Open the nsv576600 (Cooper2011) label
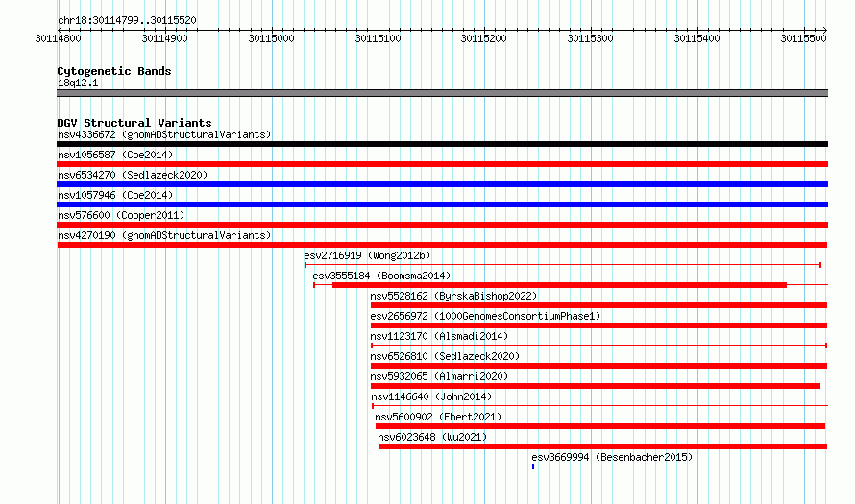 tap(121, 215)
